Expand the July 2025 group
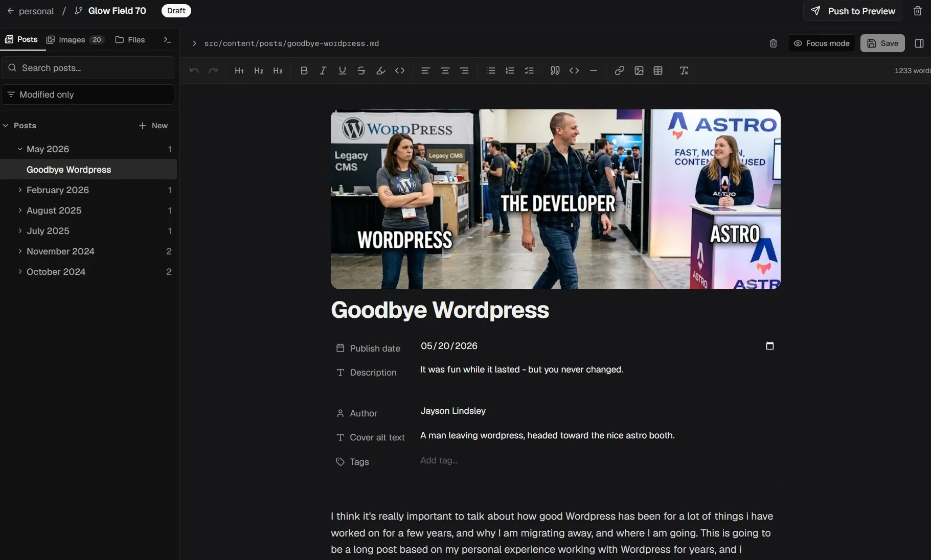The image size is (931, 560). pyautogui.click(x=20, y=231)
